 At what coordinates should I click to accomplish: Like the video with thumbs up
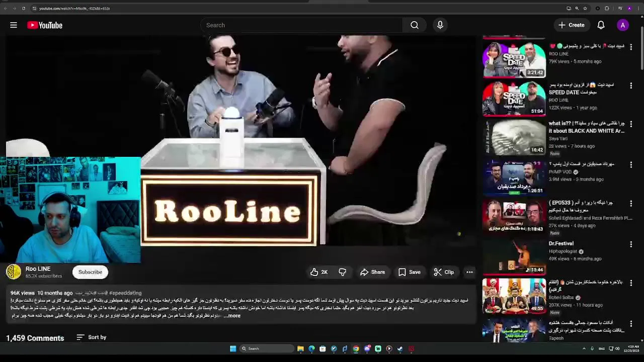point(319,272)
